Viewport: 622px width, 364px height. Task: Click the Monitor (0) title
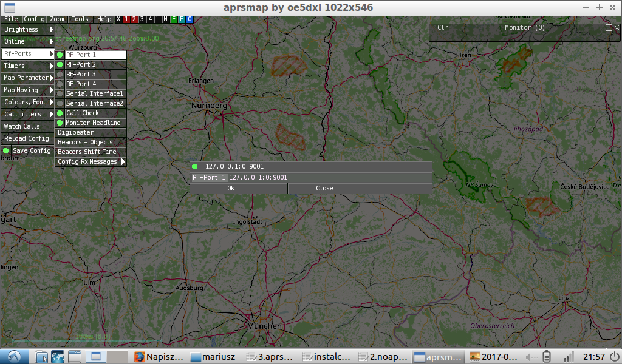pyautogui.click(x=525, y=27)
